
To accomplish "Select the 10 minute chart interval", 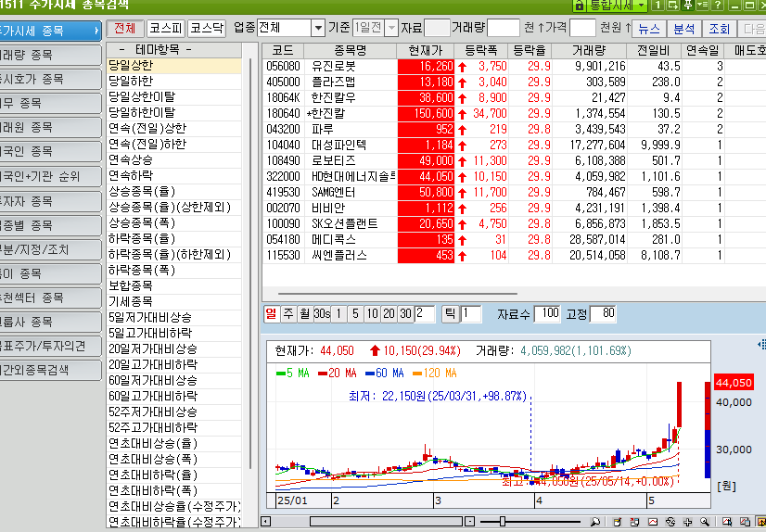I will point(372,313).
